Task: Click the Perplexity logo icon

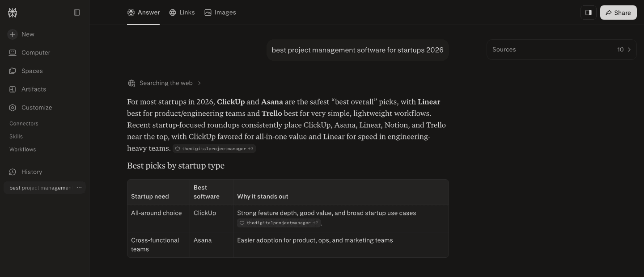Action: pos(13,13)
